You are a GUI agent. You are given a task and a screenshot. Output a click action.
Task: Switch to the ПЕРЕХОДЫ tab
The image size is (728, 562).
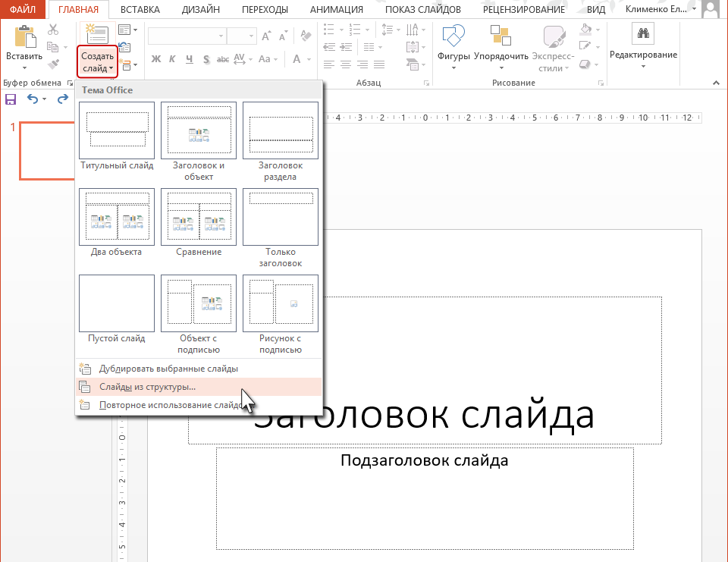click(x=265, y=9)
